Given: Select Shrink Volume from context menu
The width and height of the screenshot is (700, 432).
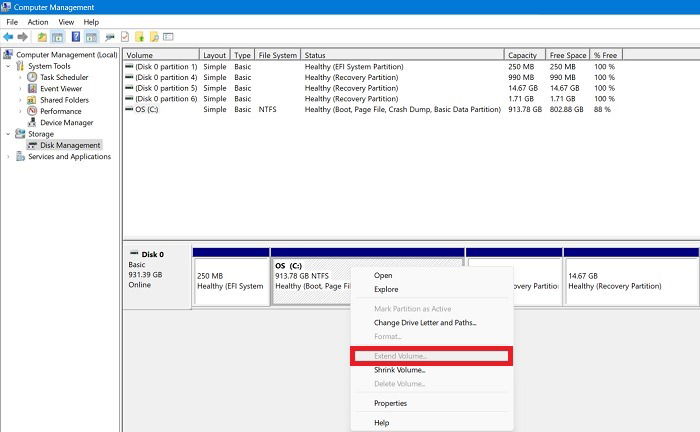Looking at the screenshot, I should (432, 370).
